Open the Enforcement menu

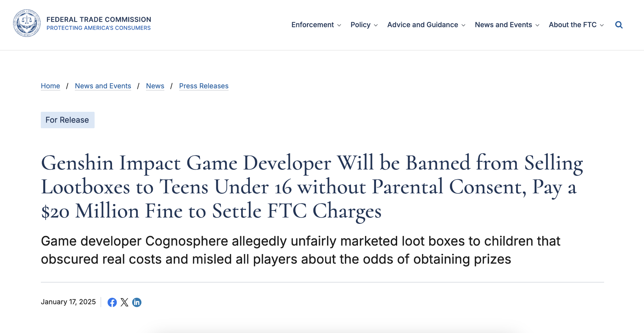pos(312,25)
